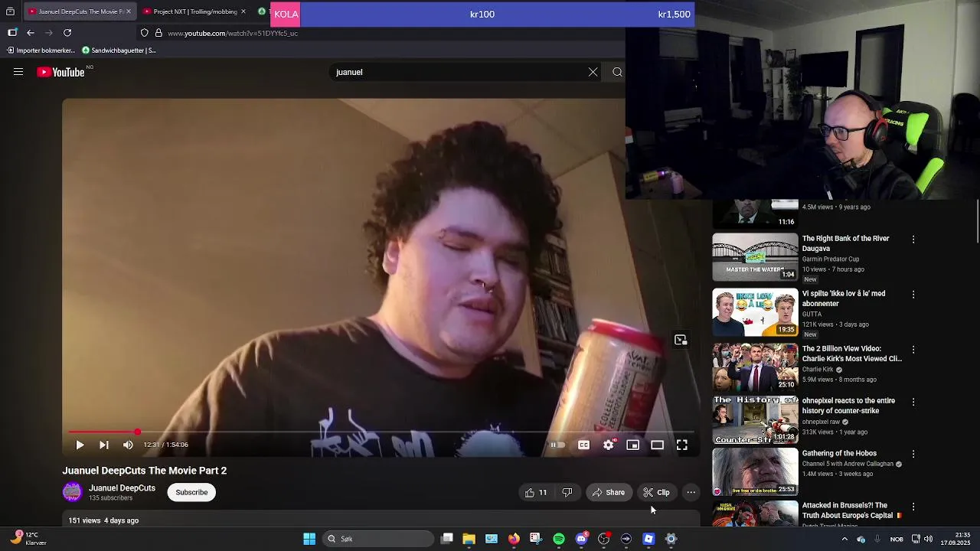Image resolution: width=980 pixels, height=551 pixels.
Task: Open Gathering of the Hobos thumbnail
Action: tap(756, 472)
